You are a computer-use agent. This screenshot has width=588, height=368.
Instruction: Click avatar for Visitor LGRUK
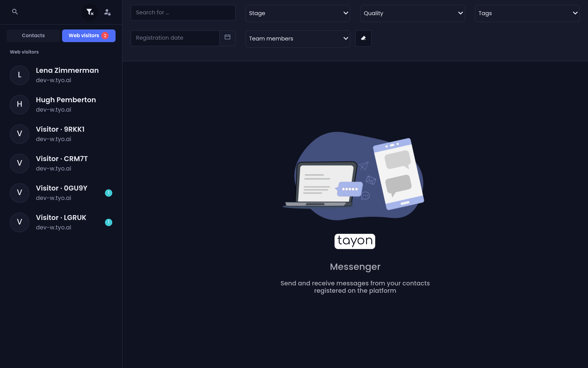tap(20, 222)
